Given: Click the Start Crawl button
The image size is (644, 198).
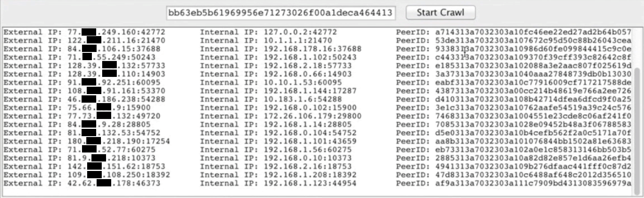Looking at the screenshot, I should pos(440,12).
